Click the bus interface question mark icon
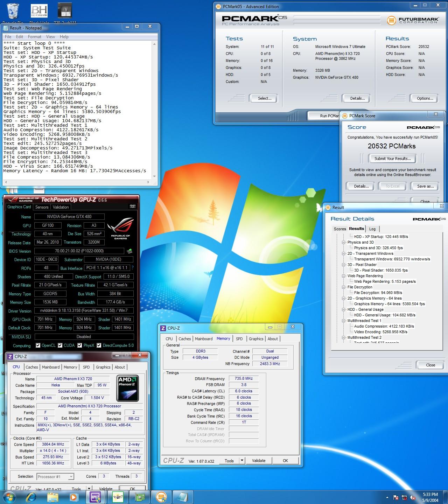This screenshot has height=504, width=448. [132, 268]
